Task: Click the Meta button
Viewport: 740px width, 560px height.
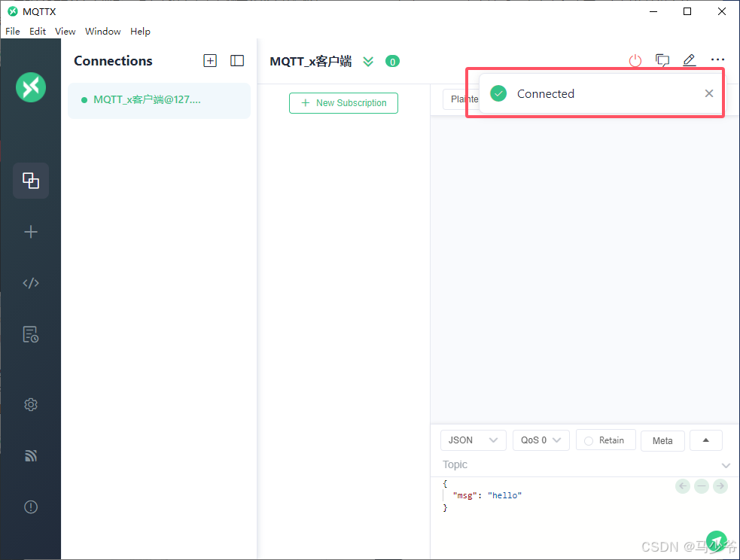Action: [x=662, y=440]
